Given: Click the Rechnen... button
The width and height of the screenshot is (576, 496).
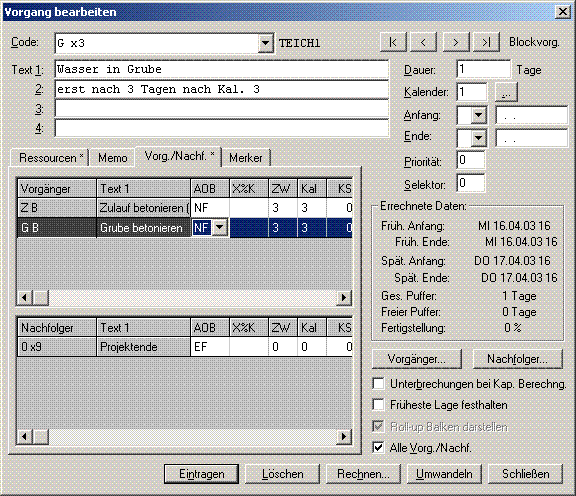Looking at the screenshot, I should coord(363,474).
